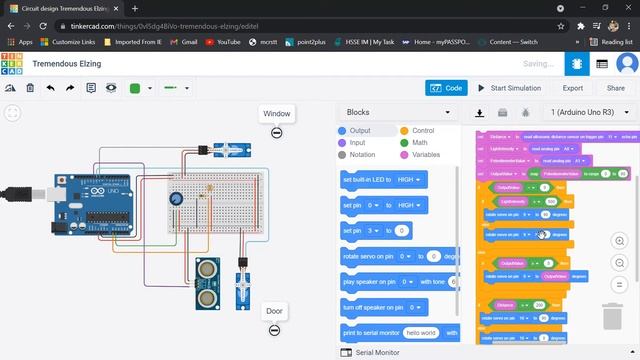Download the code
The height and width of the screenshot is (360, 640).
[x=480, y=113]
